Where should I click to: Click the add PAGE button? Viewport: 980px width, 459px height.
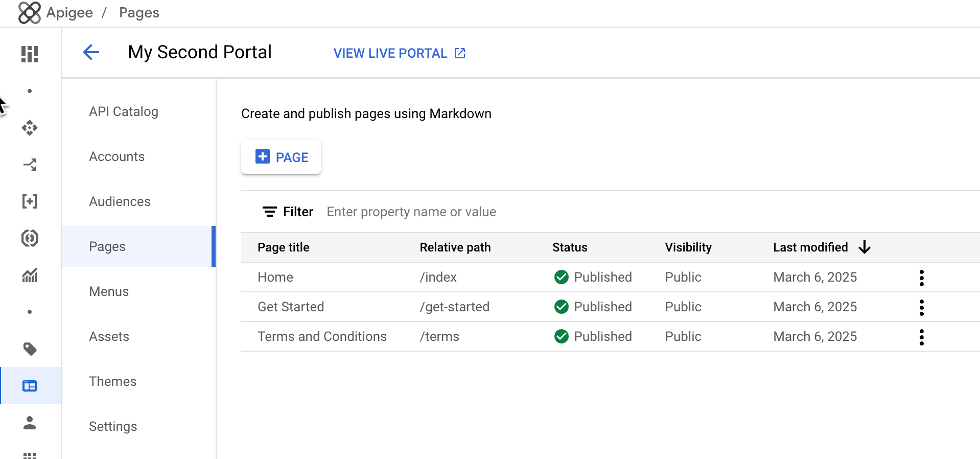click(x=281, y=157)
